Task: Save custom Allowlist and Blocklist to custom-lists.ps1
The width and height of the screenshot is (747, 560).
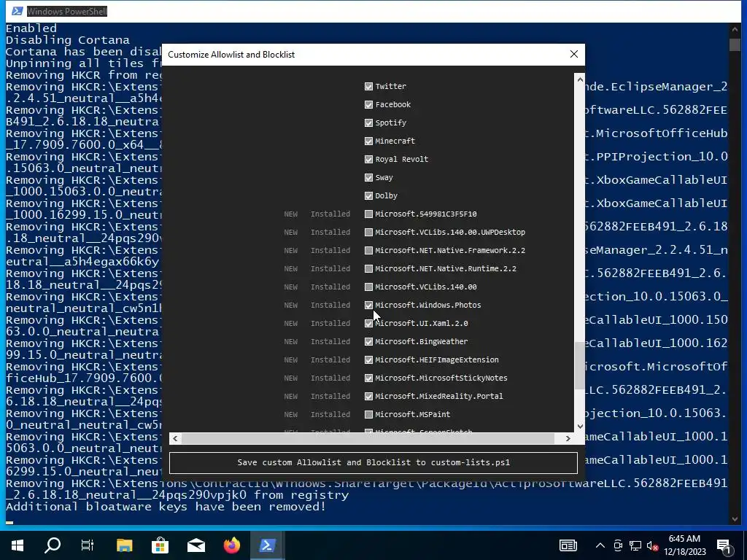Action: [x=373, y=462]
